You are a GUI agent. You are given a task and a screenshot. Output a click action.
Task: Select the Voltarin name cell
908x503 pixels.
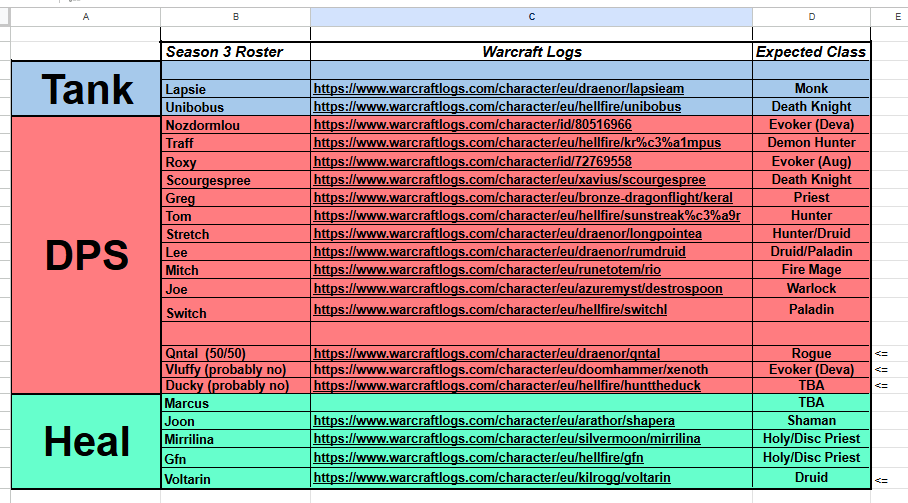236,478
